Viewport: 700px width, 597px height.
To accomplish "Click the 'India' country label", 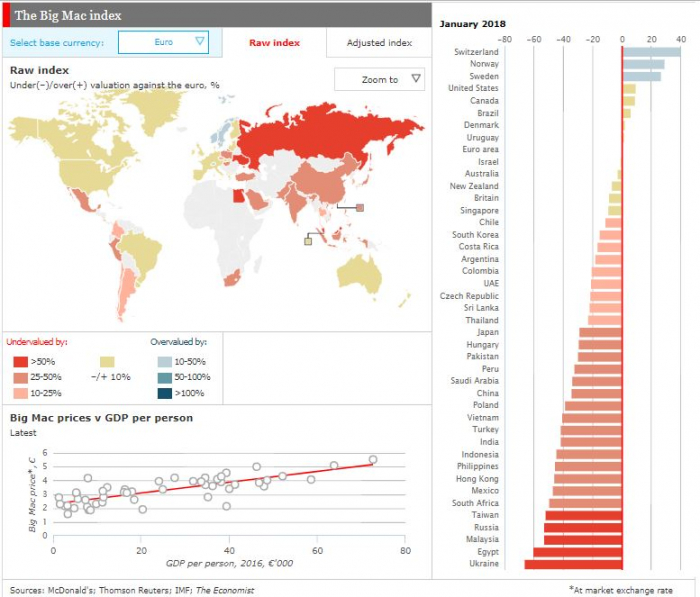I will pos(489,442).
